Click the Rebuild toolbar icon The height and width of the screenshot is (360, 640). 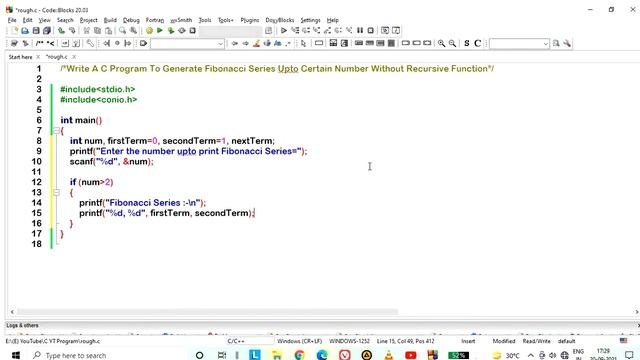182,31
